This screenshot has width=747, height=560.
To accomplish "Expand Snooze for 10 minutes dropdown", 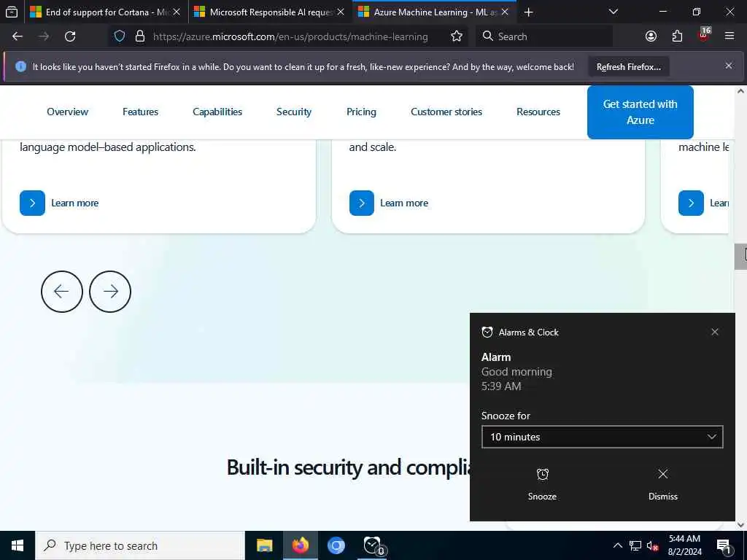I will (x=602, y=437).
